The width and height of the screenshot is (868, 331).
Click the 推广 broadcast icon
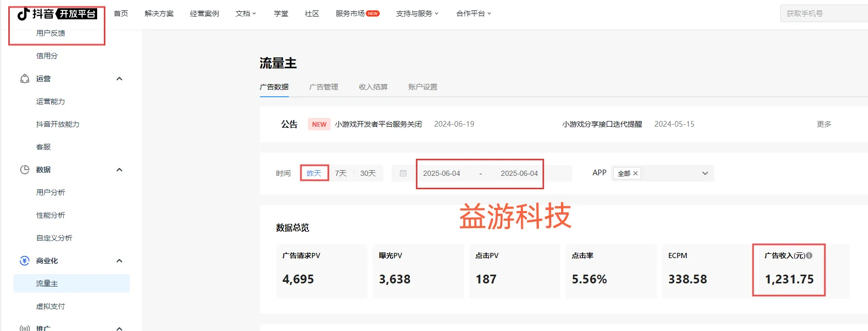24,328
